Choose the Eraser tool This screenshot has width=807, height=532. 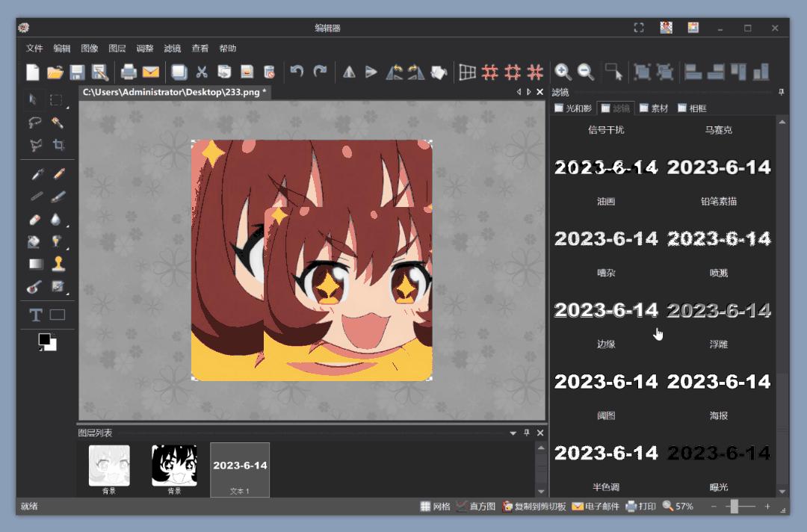35,220
